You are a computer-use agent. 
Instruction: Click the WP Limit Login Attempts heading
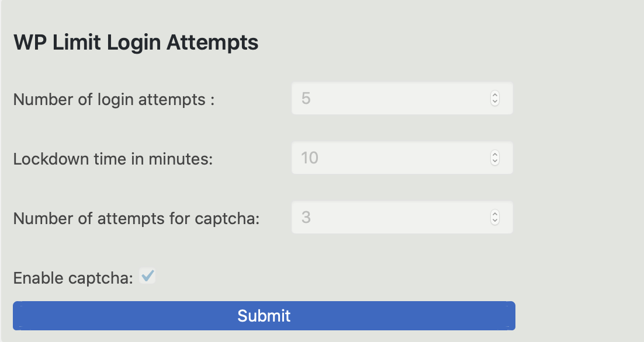click(136, 43)
